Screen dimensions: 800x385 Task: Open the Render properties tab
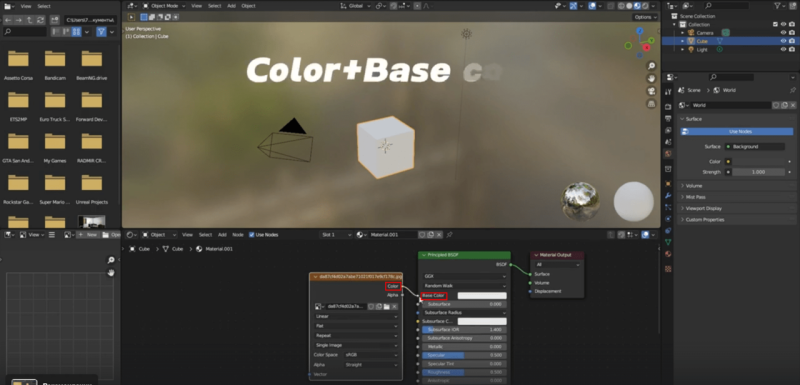click(x=668, y=107)
